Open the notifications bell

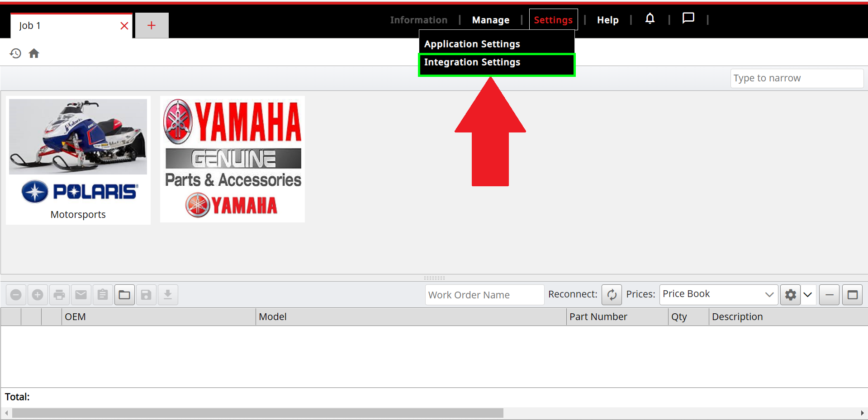click(650, 19)
